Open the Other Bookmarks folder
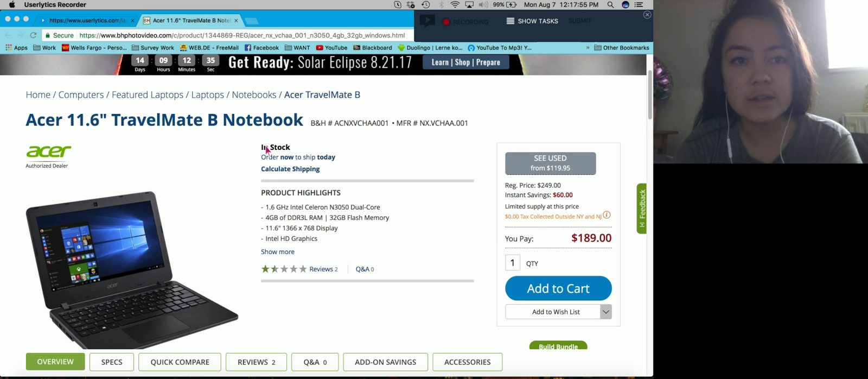This screenshot has height=379, width=868. [x=622, y=48]
